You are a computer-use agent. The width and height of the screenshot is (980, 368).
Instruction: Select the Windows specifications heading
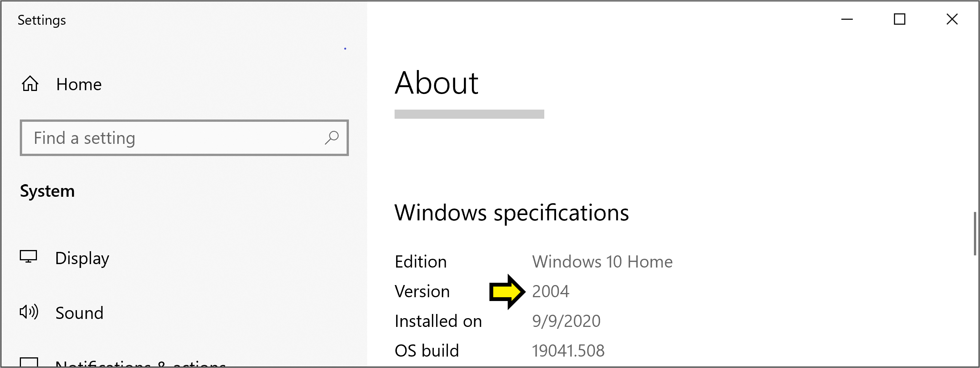[x=512, y=213]
